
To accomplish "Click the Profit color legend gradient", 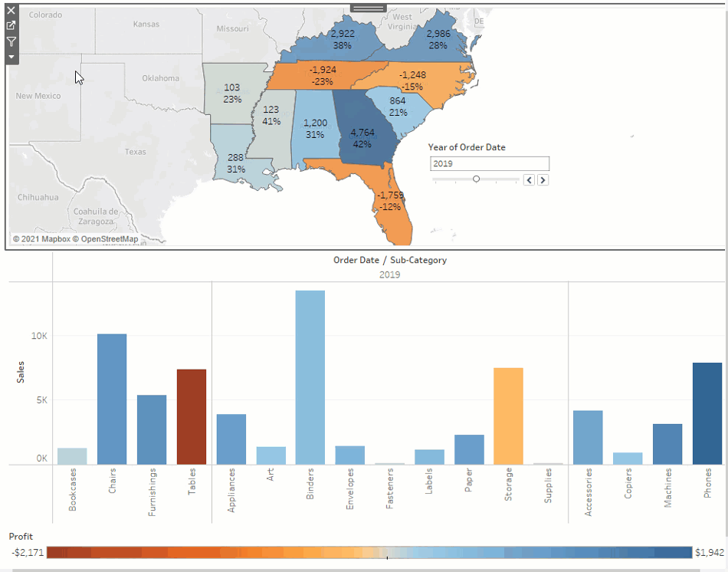I will click(368, 552).
